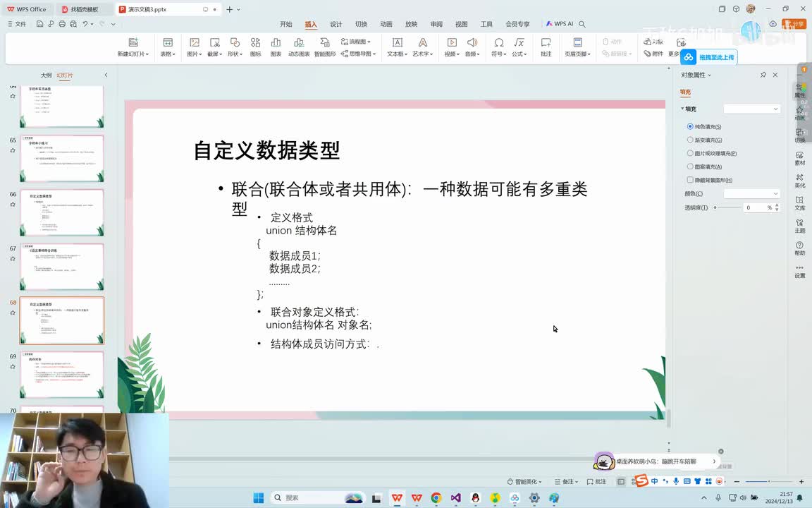Open the 形状 shapes tool
The width and height of the screenshot is (812, 508).
click(235, 47)
